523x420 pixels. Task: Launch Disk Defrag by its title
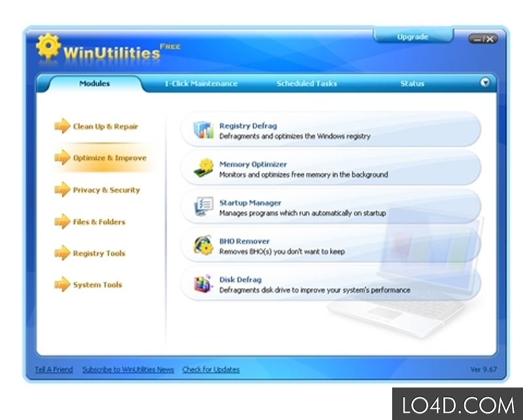pyautogui.click(x=240, y=280)
